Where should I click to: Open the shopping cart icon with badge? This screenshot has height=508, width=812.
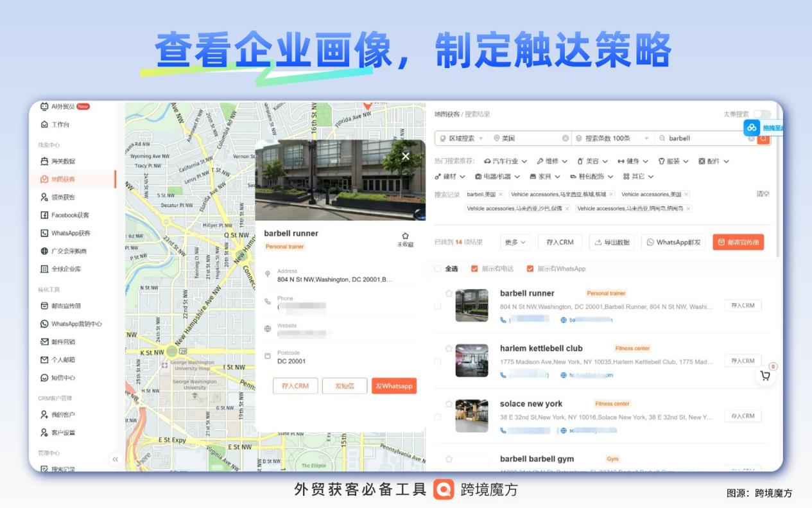pyautogui.click(x=765, y=376)
